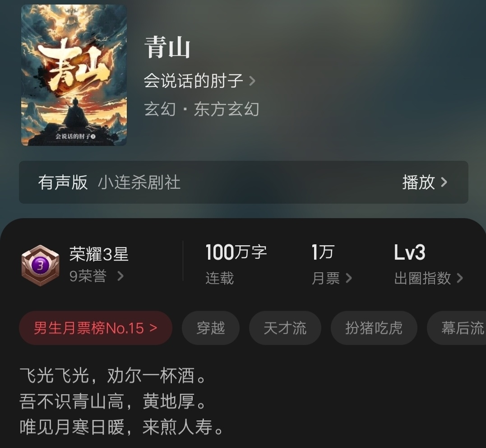This screenshot has height=448, width=486.
Task: View the 9荣誉 honors list
Action: point(97,276)
